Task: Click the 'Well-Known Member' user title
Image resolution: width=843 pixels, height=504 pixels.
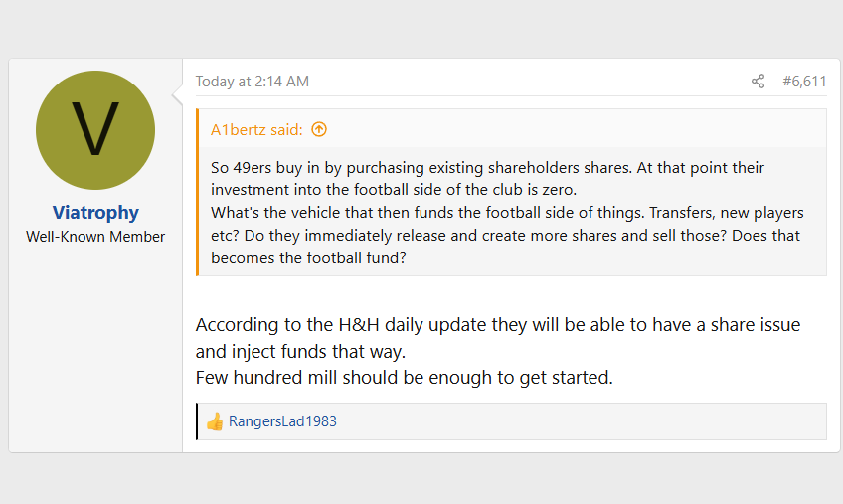Action: (x=95, y=237)
